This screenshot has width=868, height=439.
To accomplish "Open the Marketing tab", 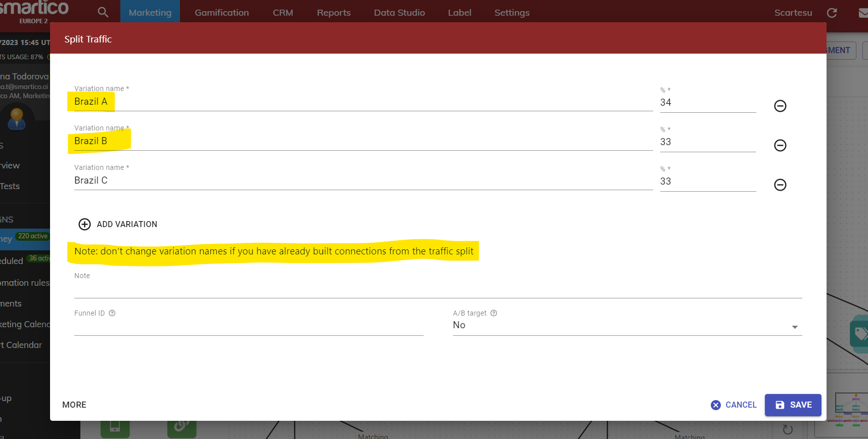I will [x=150, y=13].
